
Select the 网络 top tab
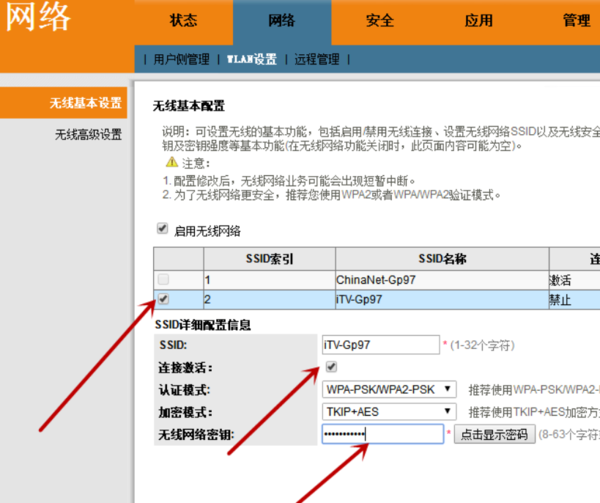point(282,21)
